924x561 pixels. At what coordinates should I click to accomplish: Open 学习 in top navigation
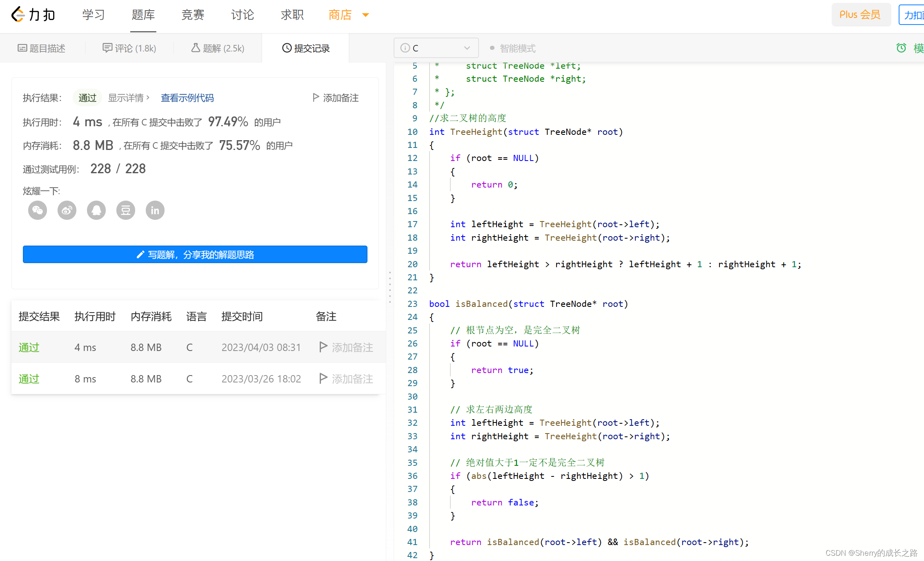pyautogui.click(x=94, y=15)
